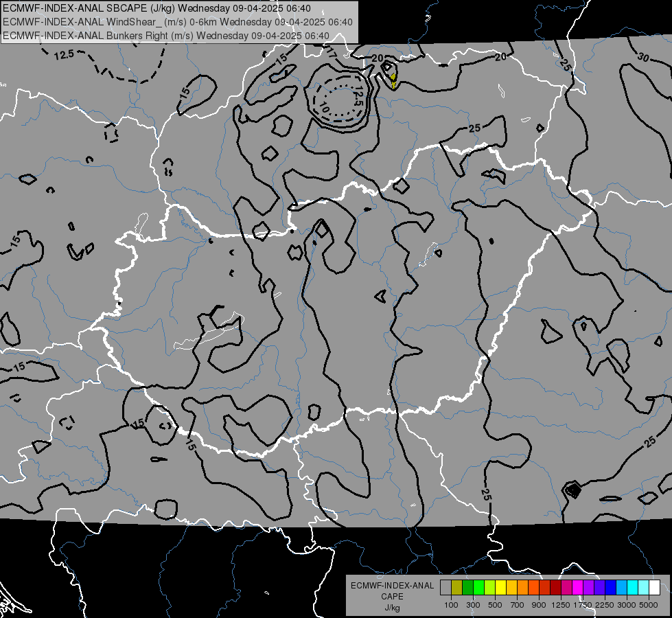Click the ECMWF-INDEX-ANAL colorbar title
The image size is (672, 618).
392,586
